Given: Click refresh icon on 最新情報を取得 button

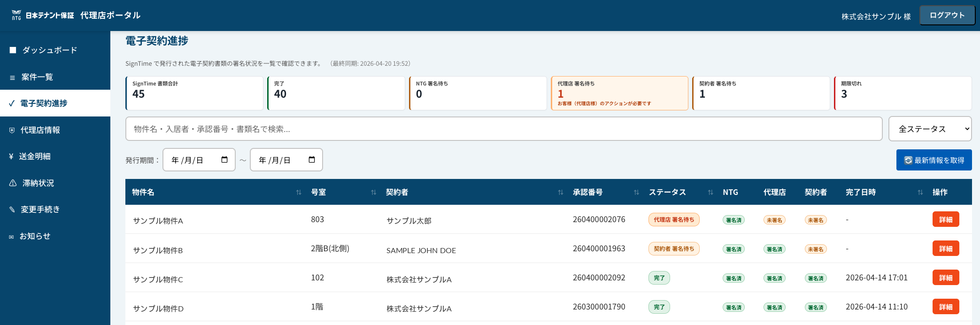Looking at the screenshot, I should point(908,160).
